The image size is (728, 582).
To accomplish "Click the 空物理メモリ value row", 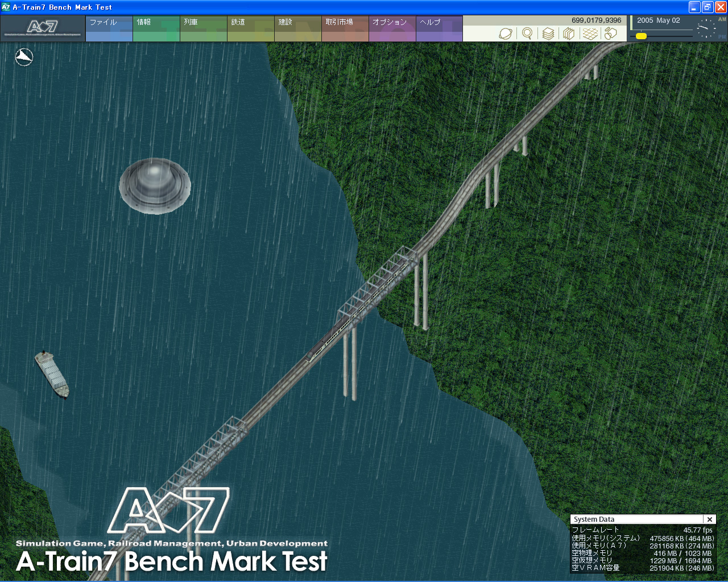I will coord(642,553).
